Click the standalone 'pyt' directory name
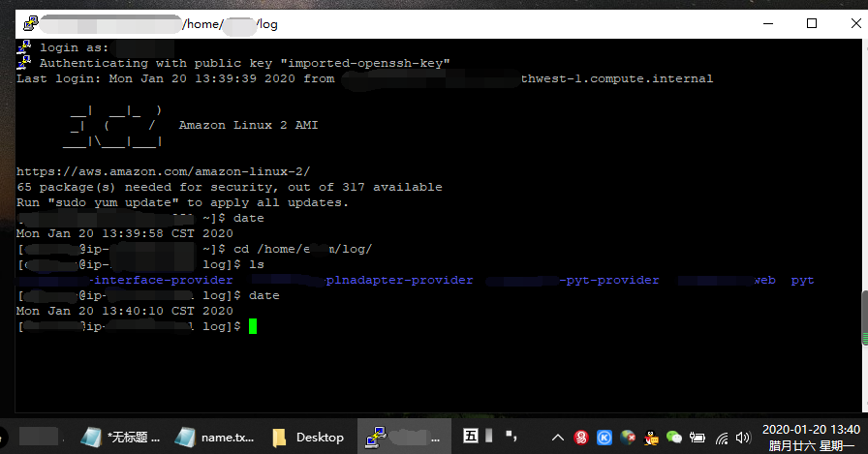The height and width of the screenshot is (454, 868). click(x=802, y=281)
